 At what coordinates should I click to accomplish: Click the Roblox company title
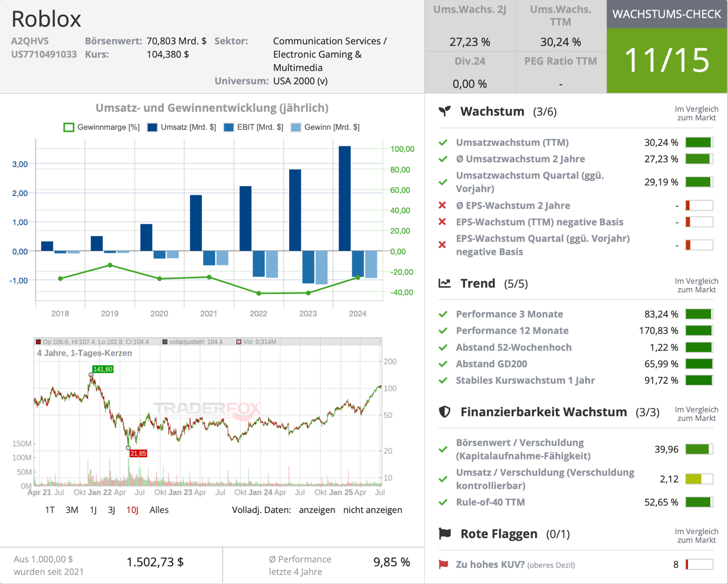pos(46,19)
